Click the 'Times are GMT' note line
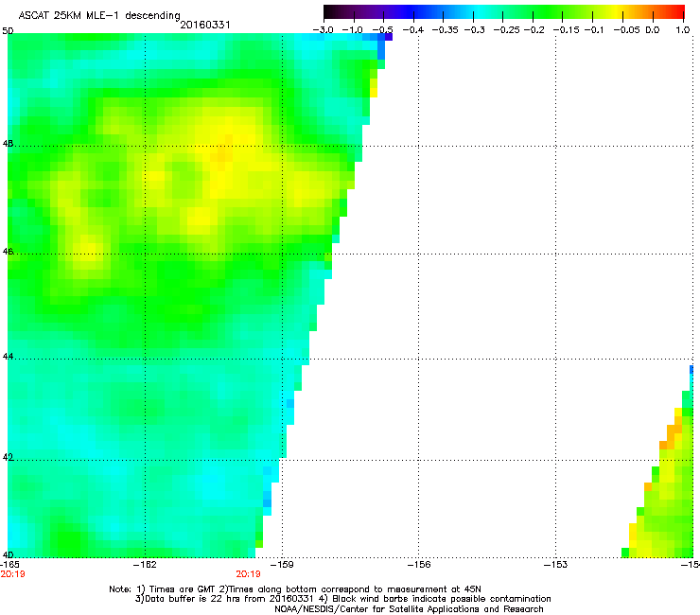Screen dimensions: 700x615 (x=295, y=589)
